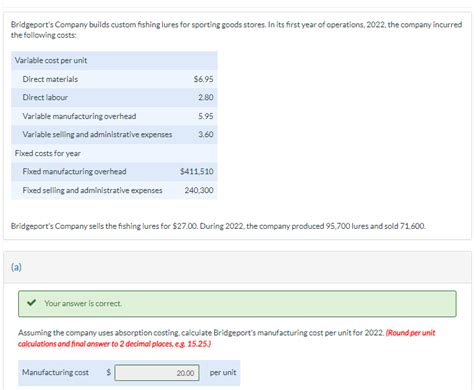
Task: Select 'Your answer is correct.' message
Action: click(83, 303)
